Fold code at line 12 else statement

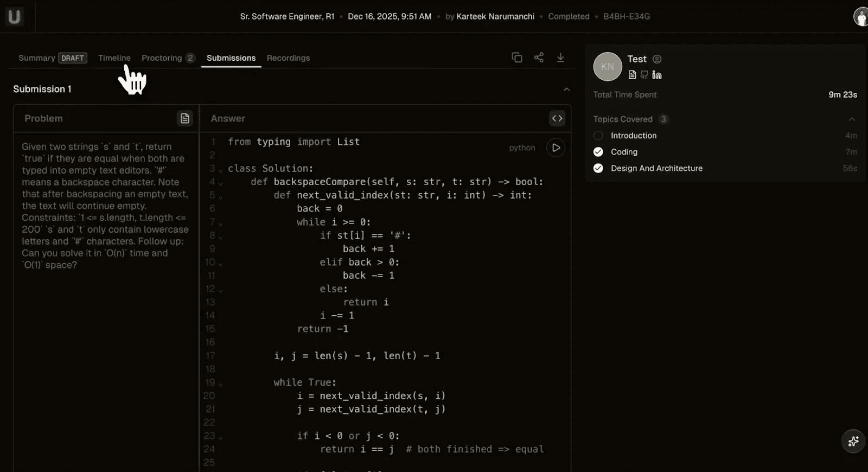coord(221,290)
